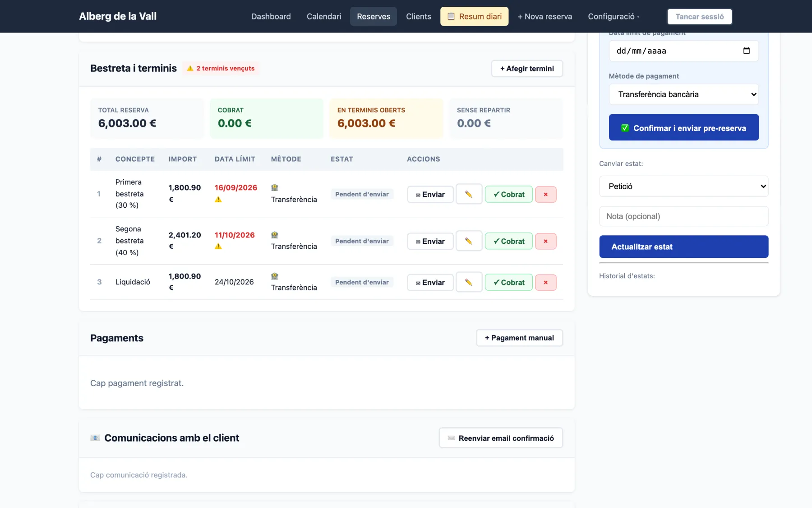The height and width of the screenshot is (508, 812).
Task: Click the bank icon in Primera bestreta row
Action: click(x=275, y=188)
